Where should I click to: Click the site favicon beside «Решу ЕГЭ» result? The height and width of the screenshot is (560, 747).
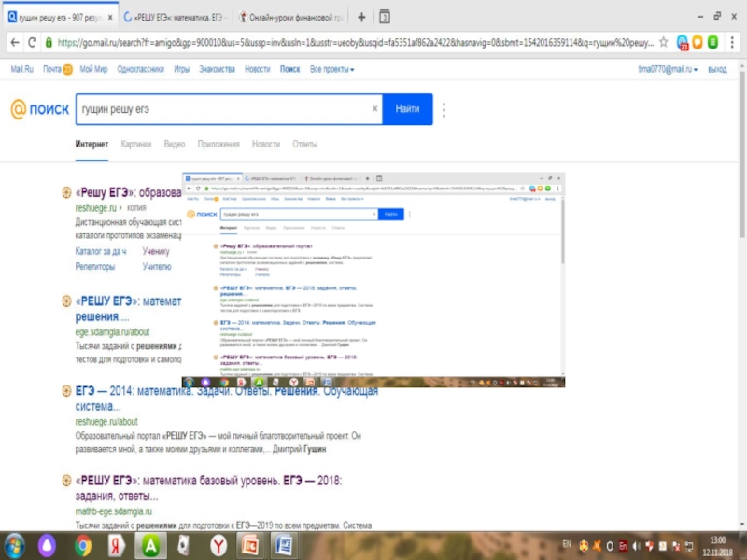tap(66, 192)
